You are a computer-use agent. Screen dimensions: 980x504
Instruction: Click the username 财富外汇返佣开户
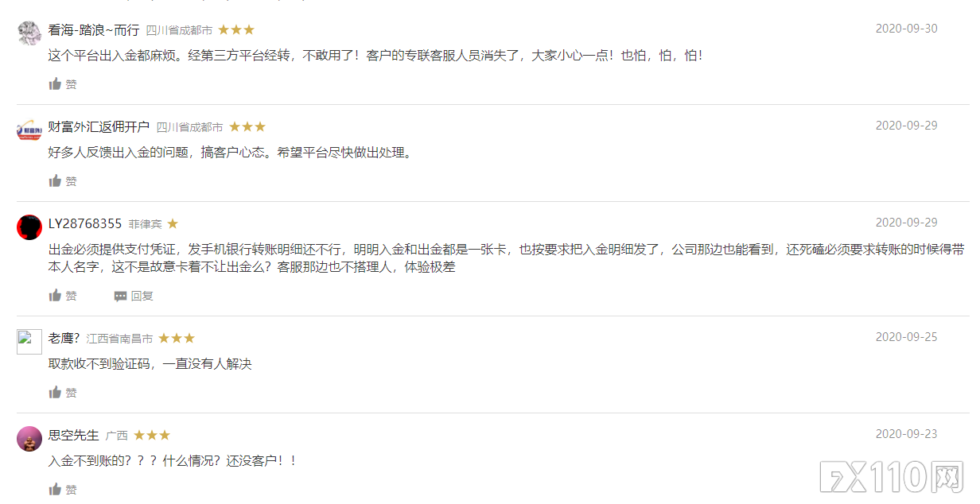coord(99,126)
